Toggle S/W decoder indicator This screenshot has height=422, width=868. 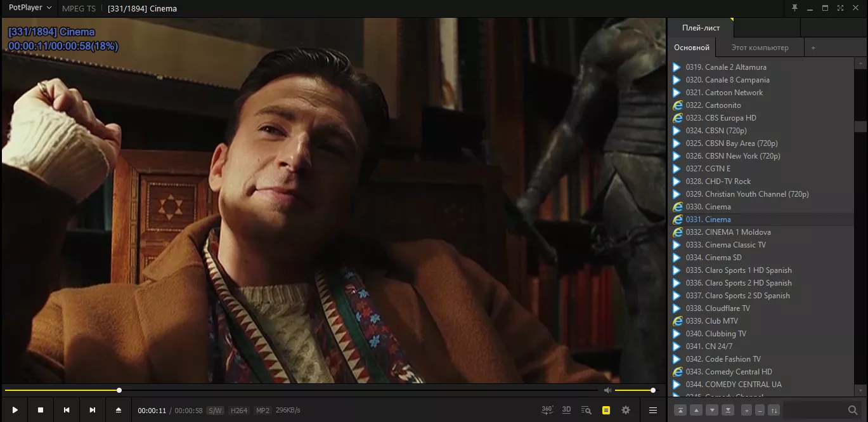(x=216, y=411)
